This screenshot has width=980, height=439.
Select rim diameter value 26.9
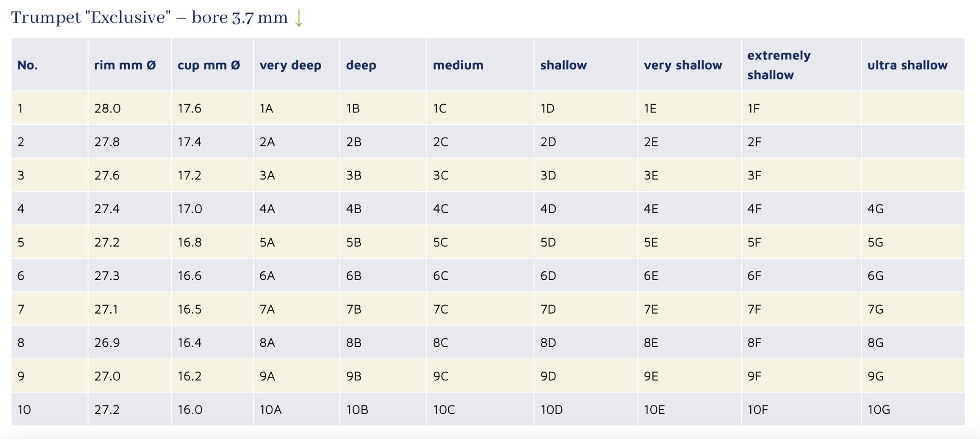coord(107,343)
